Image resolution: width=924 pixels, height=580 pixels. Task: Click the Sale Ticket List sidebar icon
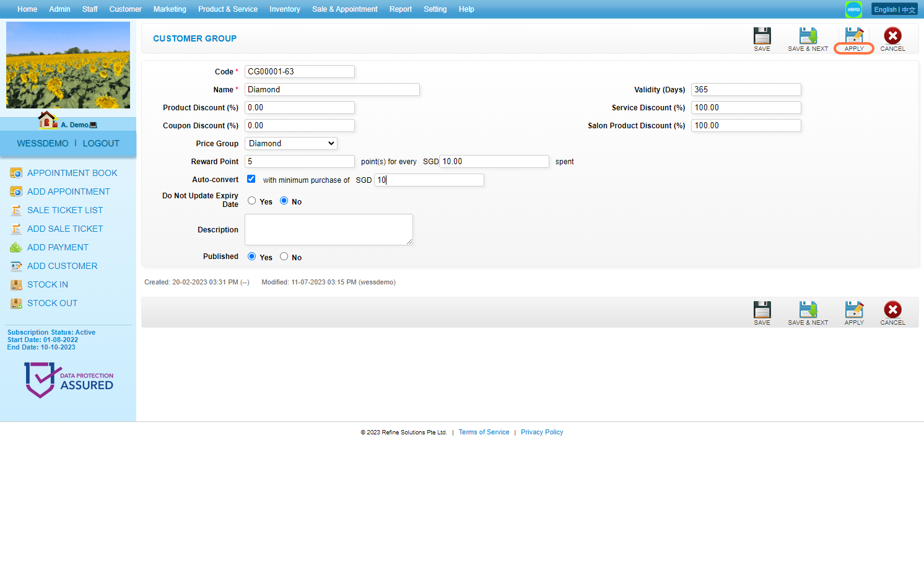click(16, 210)
